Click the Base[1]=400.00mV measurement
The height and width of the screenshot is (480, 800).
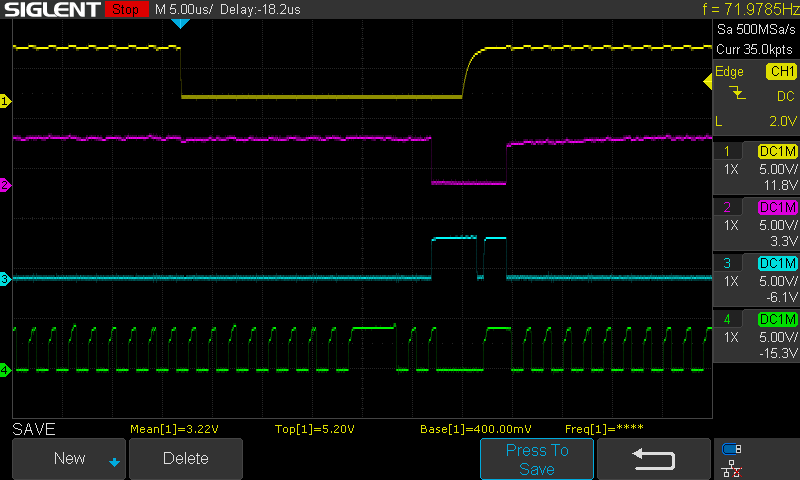(x=476, y=429)
